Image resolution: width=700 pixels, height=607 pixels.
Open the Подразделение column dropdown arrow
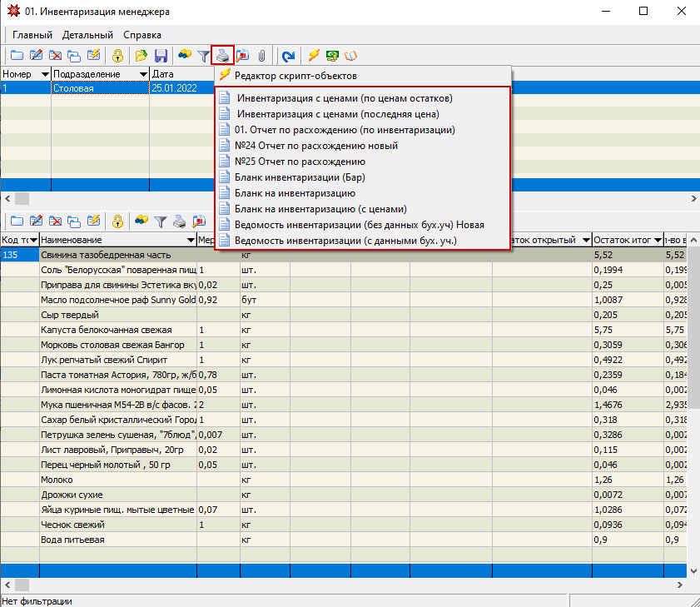[143, 74]
